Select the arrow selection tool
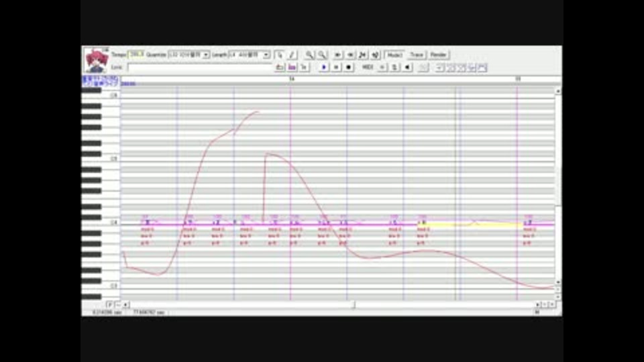Image resolution: width=644 pixels, height=362 pixels. [280, 54]
